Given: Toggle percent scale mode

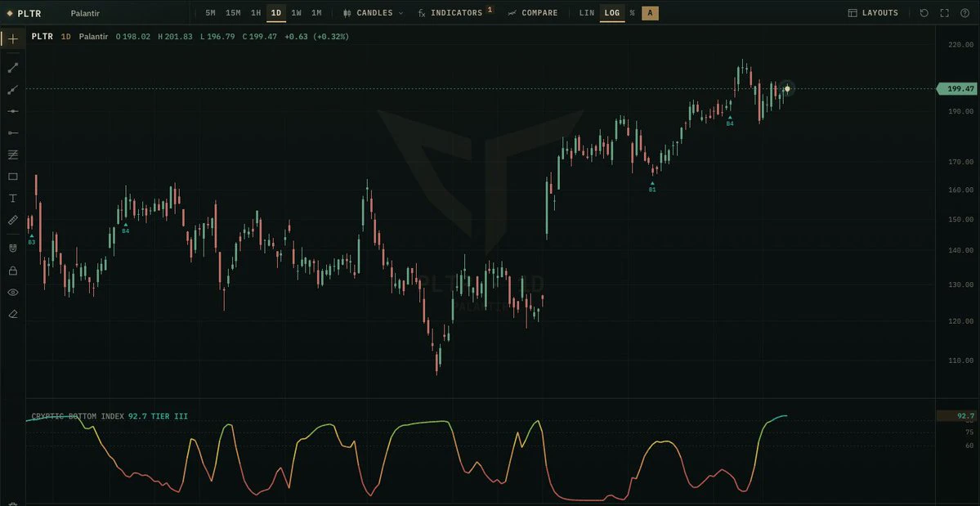Looking at the screenshot, I should [633, 13].
